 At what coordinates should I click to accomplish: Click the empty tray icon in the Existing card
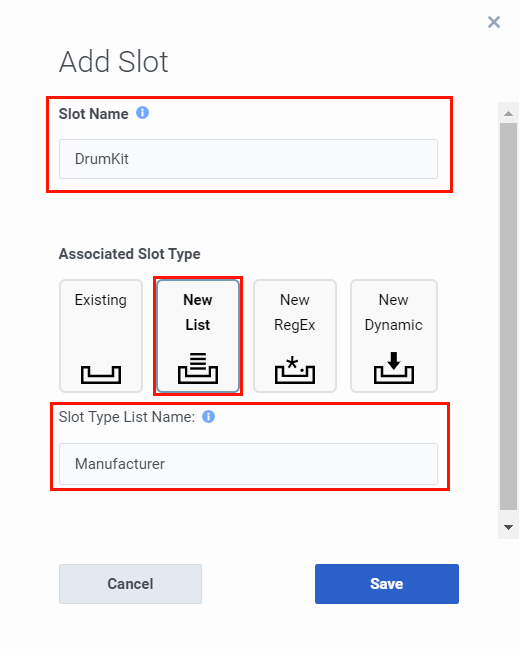101,375
